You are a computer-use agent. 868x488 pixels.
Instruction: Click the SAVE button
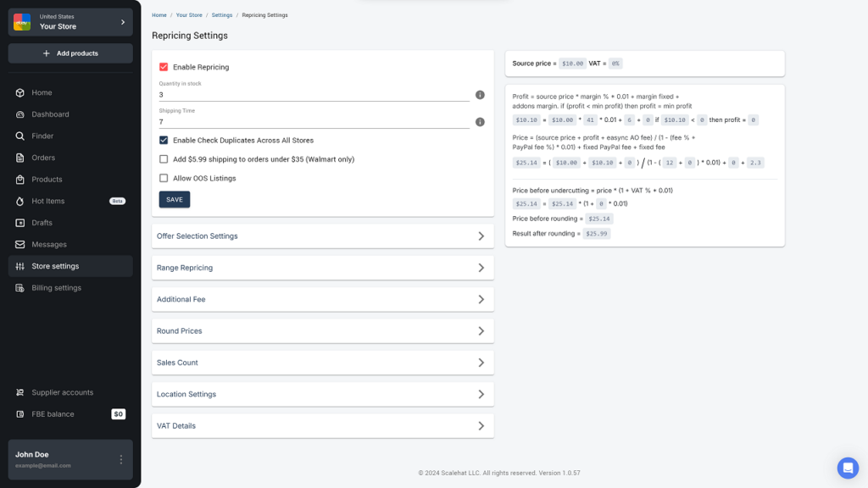click(174, 199)
